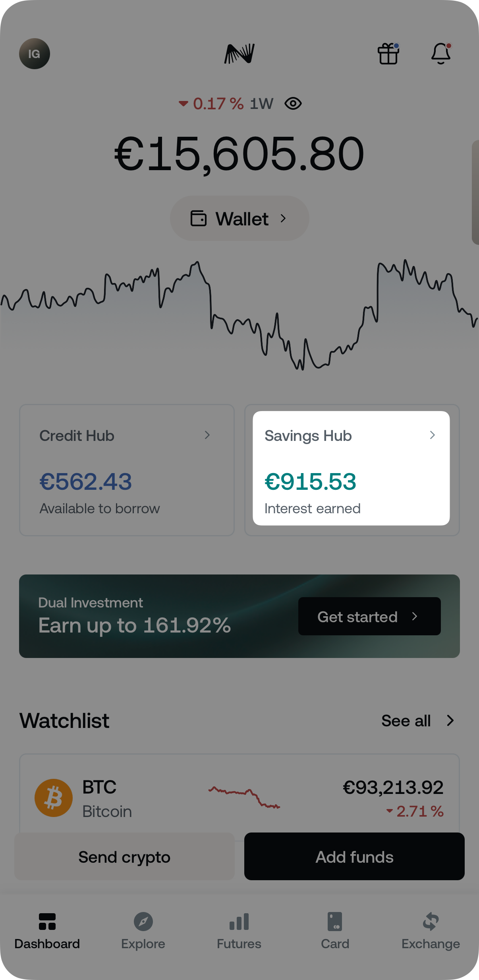The image size is (479, 980).
Task: Expand the Credit Hub card via its chevron
Action: pyautogui.click(x=208, y=435)
